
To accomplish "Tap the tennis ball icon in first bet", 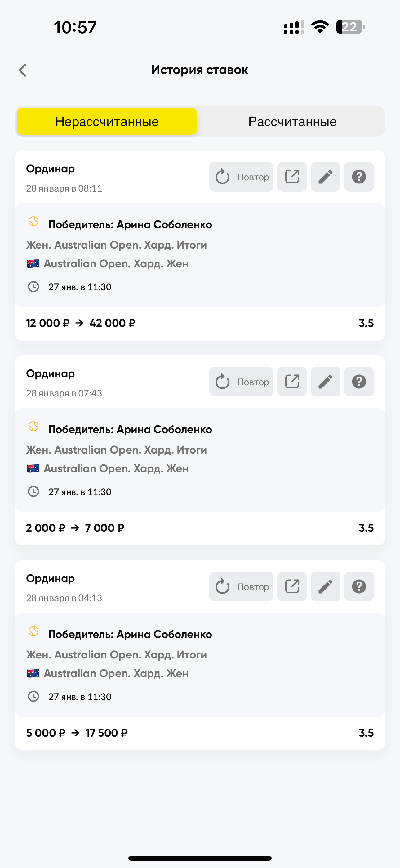I will [x=33, y=222].
